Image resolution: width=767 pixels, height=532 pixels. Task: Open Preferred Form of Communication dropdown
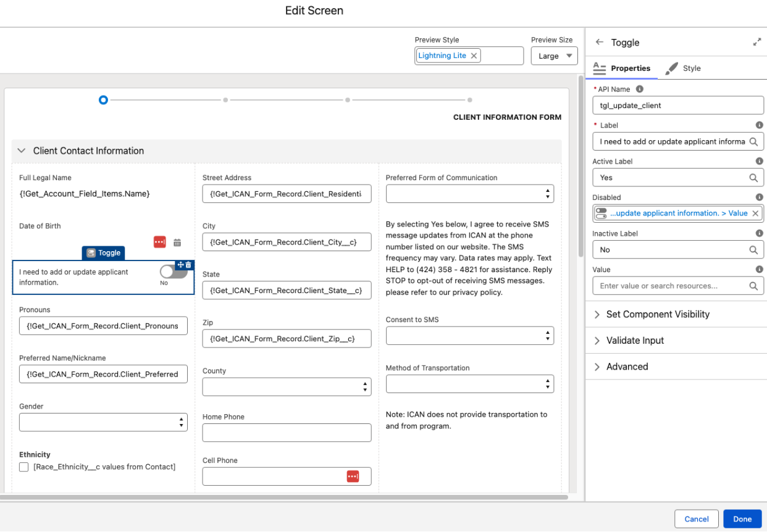[470, 194]
